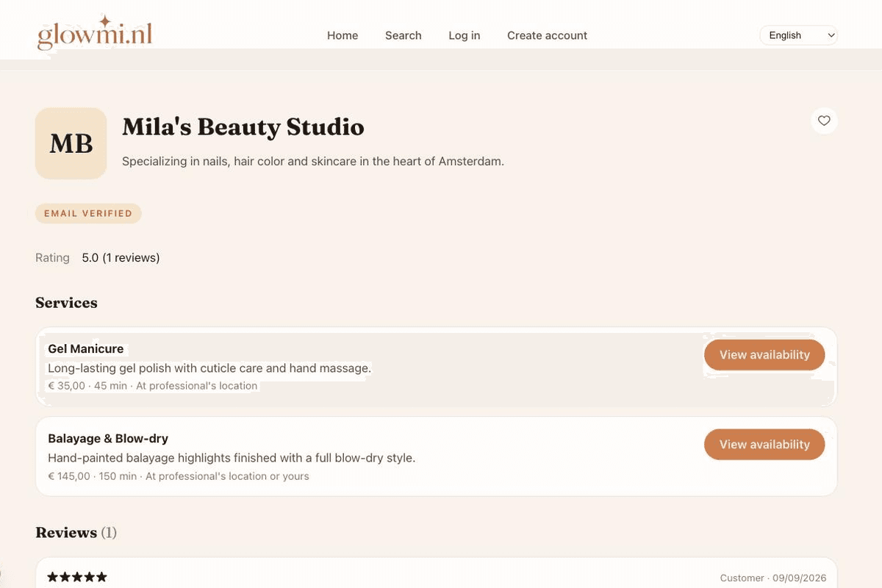The width and height of the screenshot is (882, 588).
Task: Click the EMAIL VERIFIED badge
Action: 88,214
